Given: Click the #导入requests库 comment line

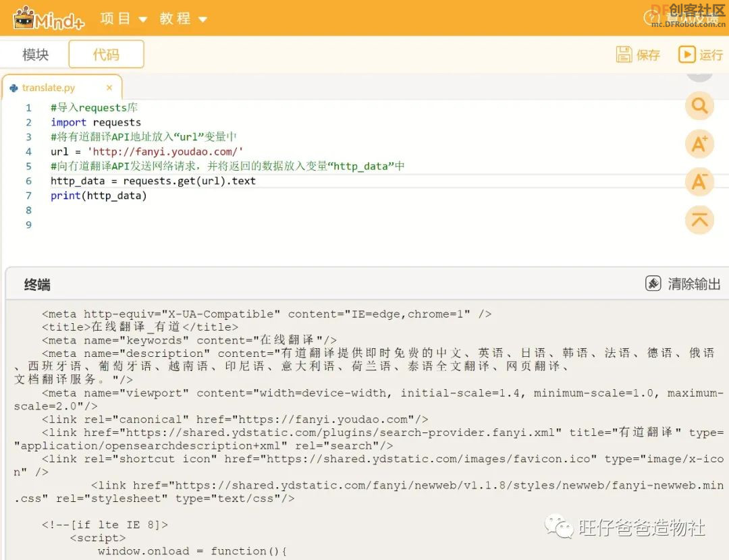Looking at the screenshot, I should (94, 108).
